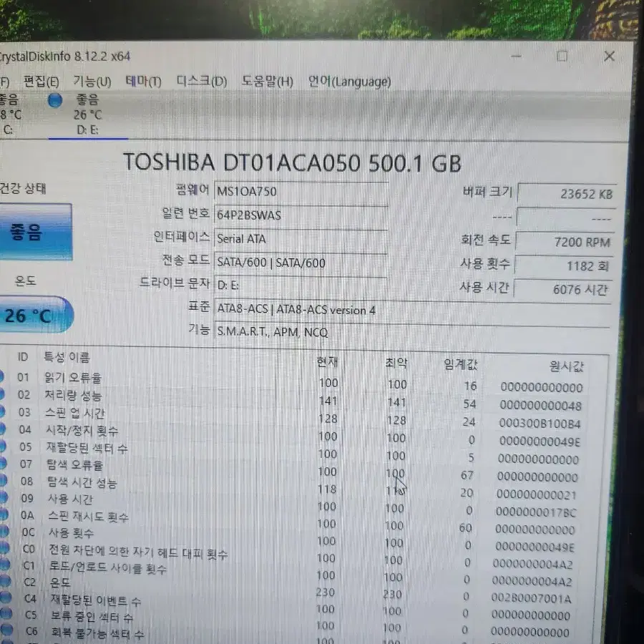644x644 pixels.
Task: Minimize the CrystalDiskInfo window
Action: [516, 56]
